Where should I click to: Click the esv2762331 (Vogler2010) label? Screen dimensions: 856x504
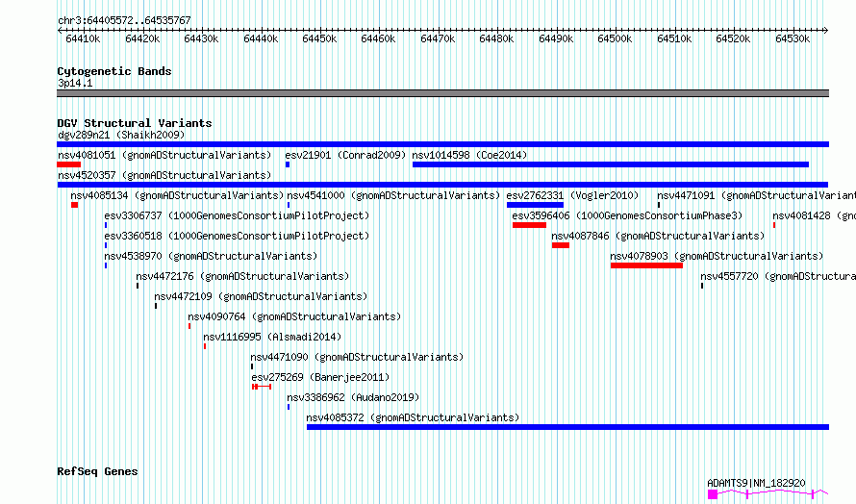tap(572, 195)
